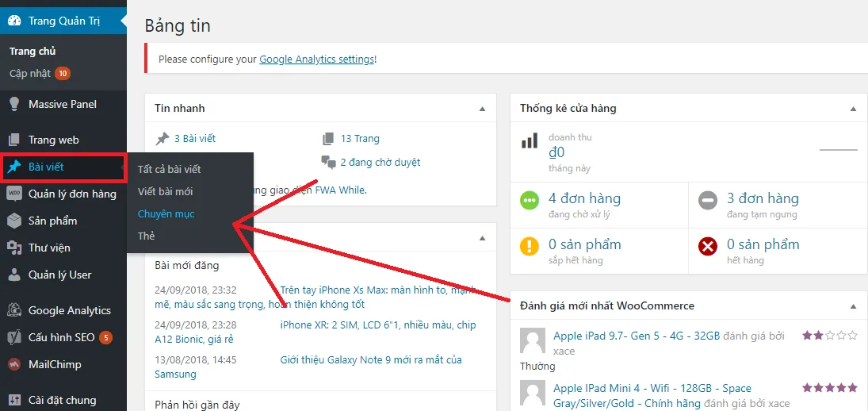Viewport: 868px width, 411px height.
Task: Click the Phản hồi gần đây heading
Action: coord(197,405)
